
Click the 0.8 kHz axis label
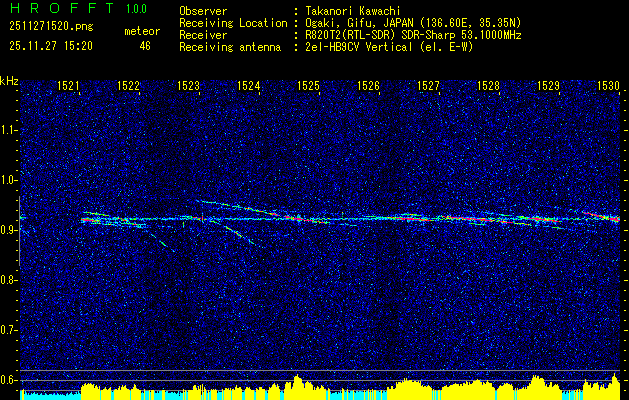point(8,280)
